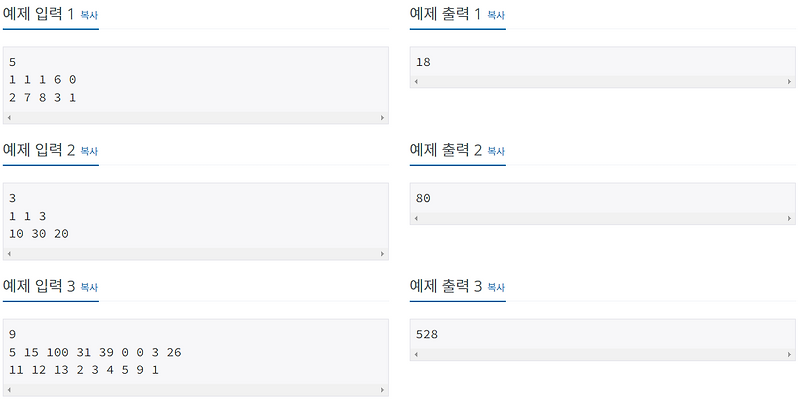Click the 80 in example output 2
Viewport: 800px width, 400px height.
(x=423, y=198)
